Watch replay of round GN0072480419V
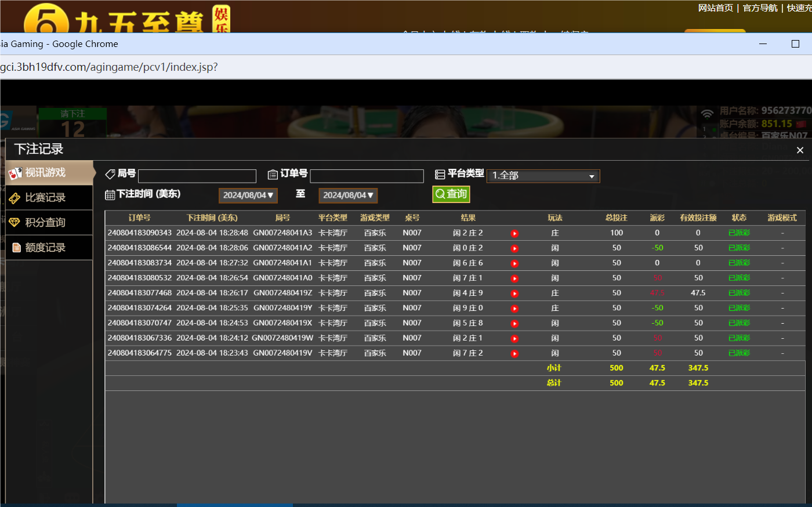The image size is (812, 507). point(514,353)
